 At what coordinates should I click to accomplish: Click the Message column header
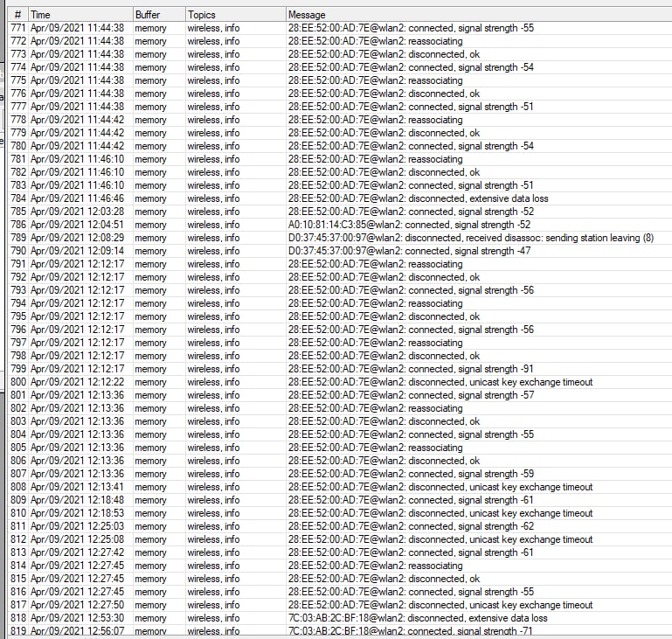pyautogui.click(x=479, y=15)
